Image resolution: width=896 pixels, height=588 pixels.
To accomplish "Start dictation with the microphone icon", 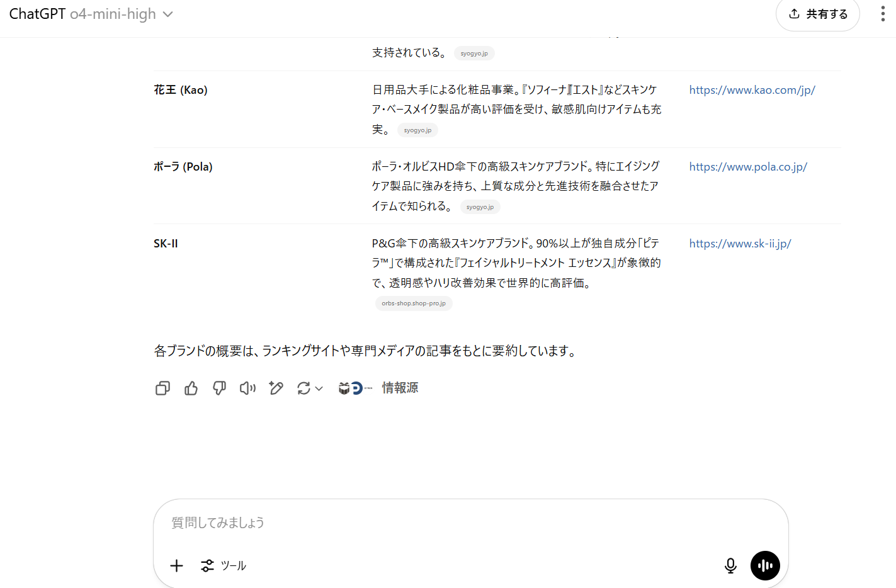I will tap(730, 565).
